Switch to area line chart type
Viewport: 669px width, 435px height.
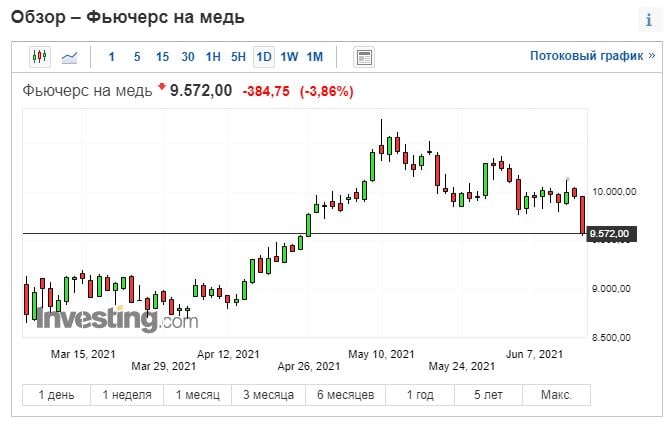pos(70,57)
